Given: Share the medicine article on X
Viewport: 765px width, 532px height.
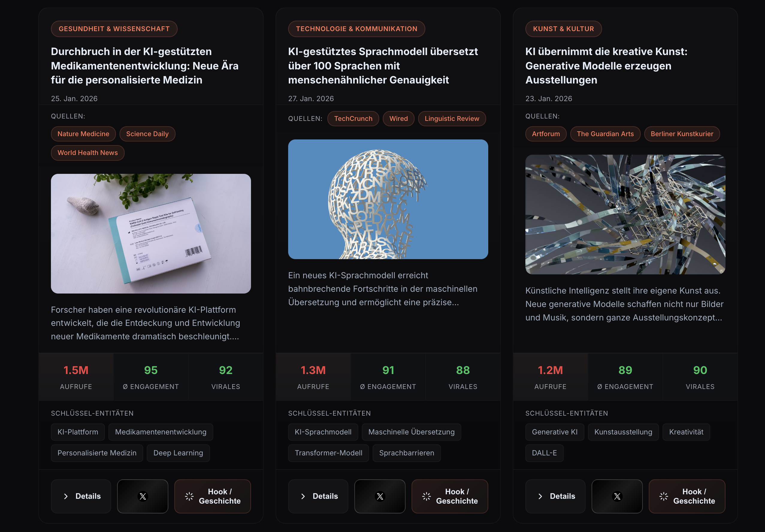Looking at the screenshot, I should point(143,496).
